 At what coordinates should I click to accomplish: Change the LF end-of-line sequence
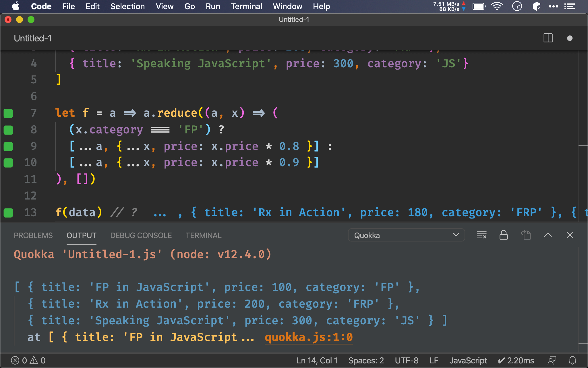point(434,361)
